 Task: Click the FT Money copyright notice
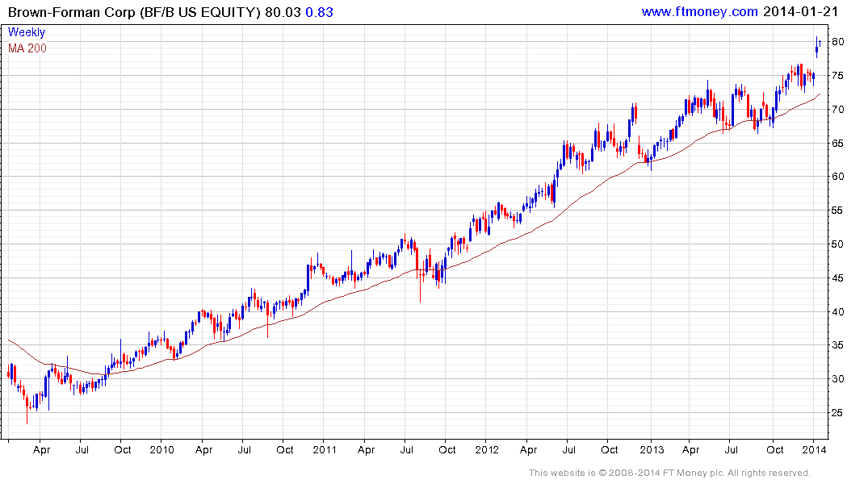click(x=669, y=473)
